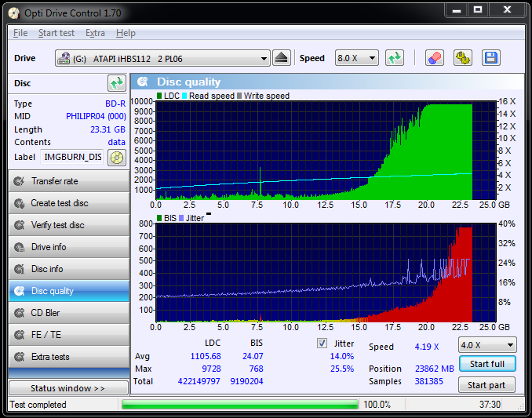Click the disc label icon next to IMGBURN_DIS

coord(117,158)
